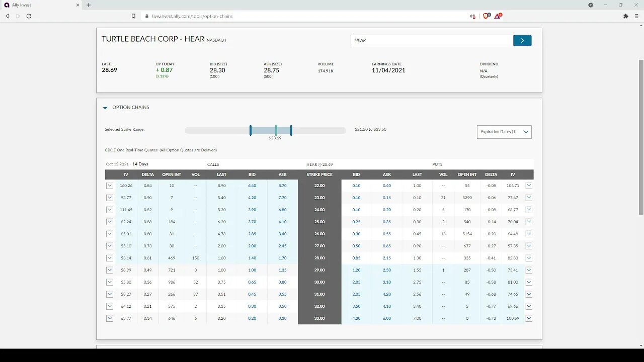The height and width of the screenshot is (362, 644).
Task: Expand the call row for strike 22.00
Action: (x=110, y=186)
